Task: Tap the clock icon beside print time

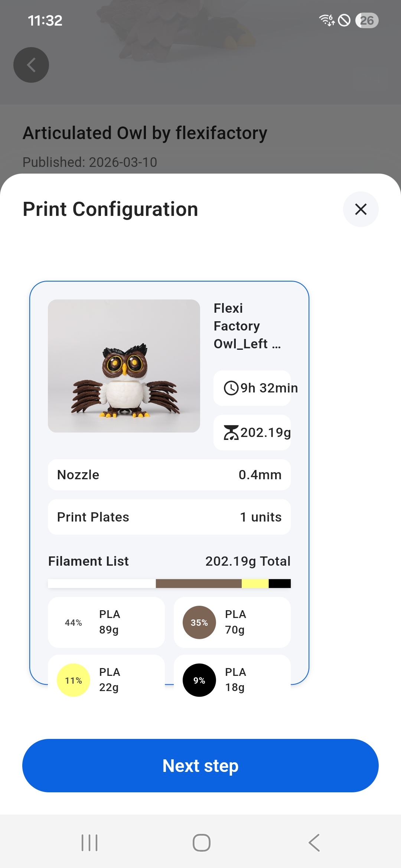Action: (231, 388)
